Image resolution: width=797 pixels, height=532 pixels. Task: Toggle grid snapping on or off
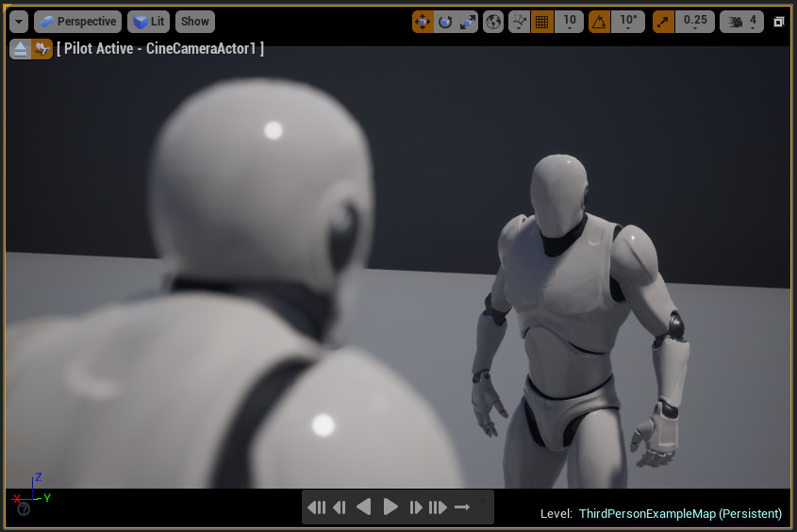(x=542, y=22)
